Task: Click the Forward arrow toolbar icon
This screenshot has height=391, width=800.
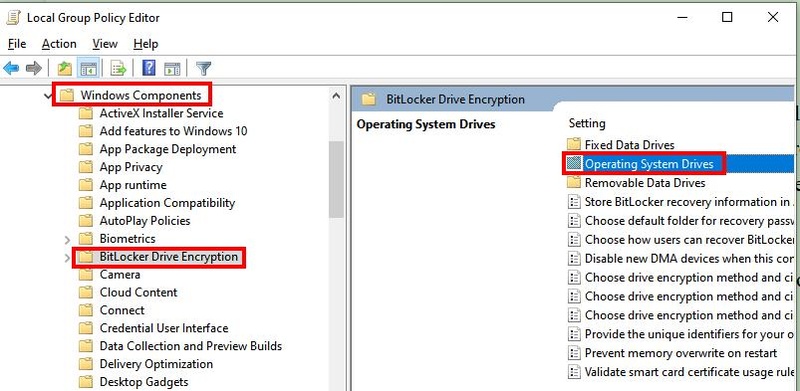Action: [34, 68]
